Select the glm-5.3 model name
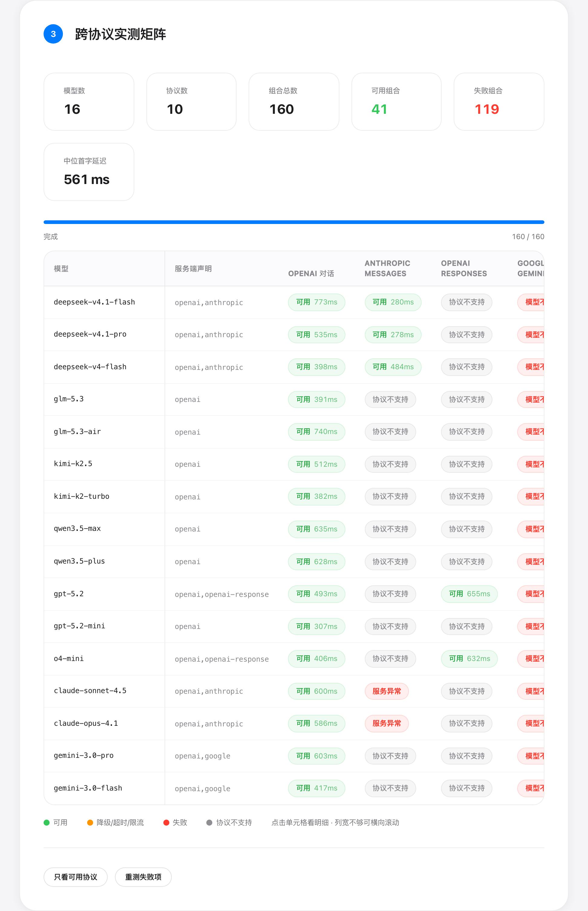This screenshot has height=911, width=588. [69, 399]
